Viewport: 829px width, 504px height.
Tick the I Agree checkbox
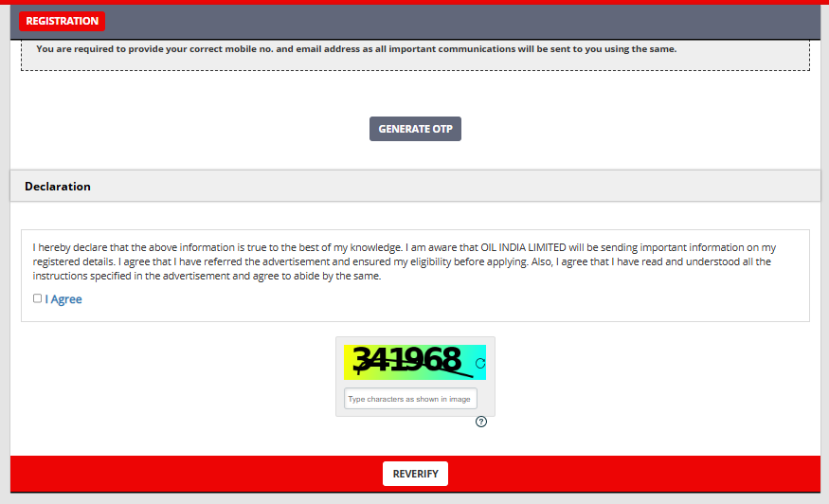(x=37, y=298)
